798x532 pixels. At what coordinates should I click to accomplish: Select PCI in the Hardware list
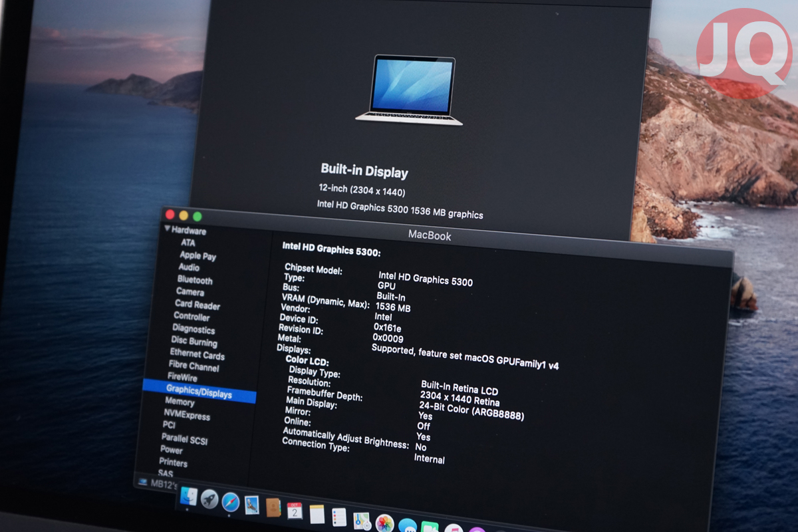point(169,425)
